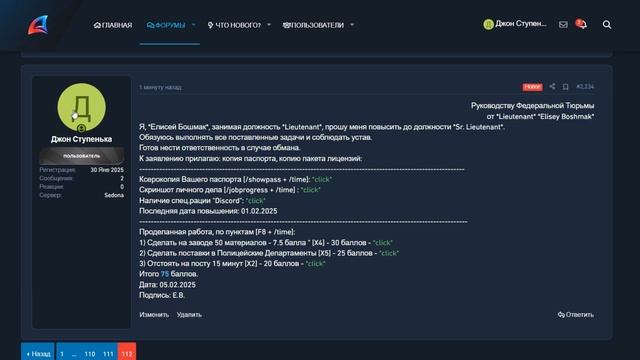Screen dimensions: 640x360
Task: Click the Последняя дата повышения: 01.02.2025 line
Action: (x=208, y=211)
